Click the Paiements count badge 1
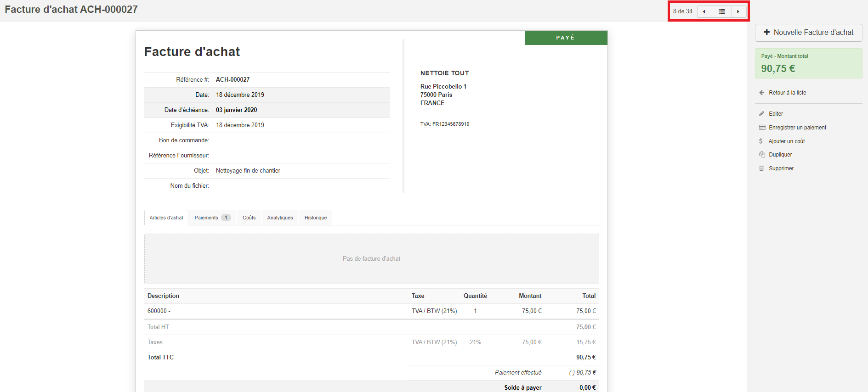The image size is (868, 392). (x=226, y=218)
